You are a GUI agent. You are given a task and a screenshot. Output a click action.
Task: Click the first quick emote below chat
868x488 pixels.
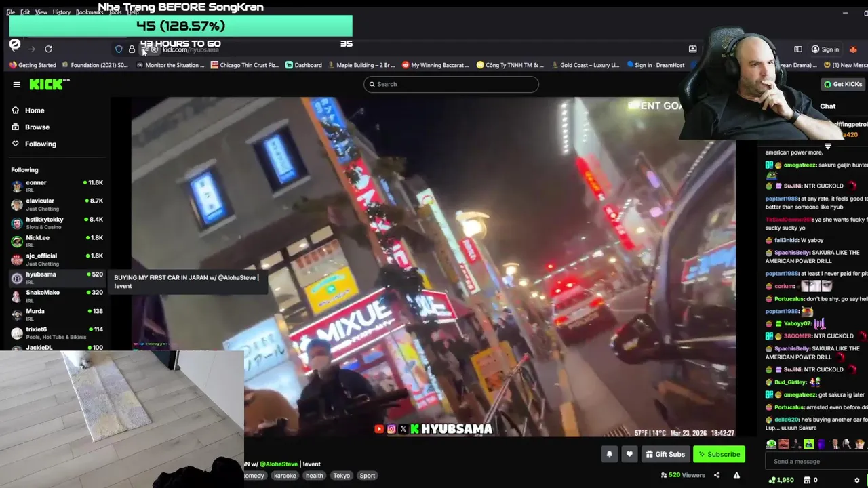tap(771, 445)
